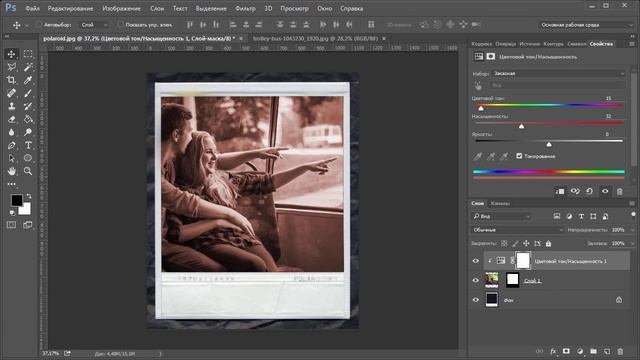
Task: Switch to the Каналы tab
Action: point(500,203)
